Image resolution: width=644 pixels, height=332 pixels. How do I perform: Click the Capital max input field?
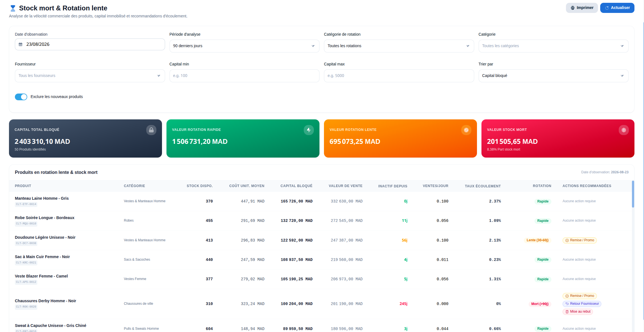(x=399, y=76)
